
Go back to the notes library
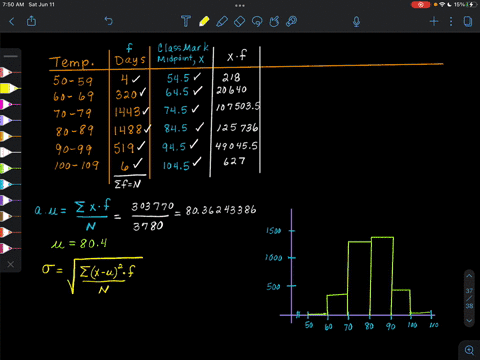tap(12, 22)
